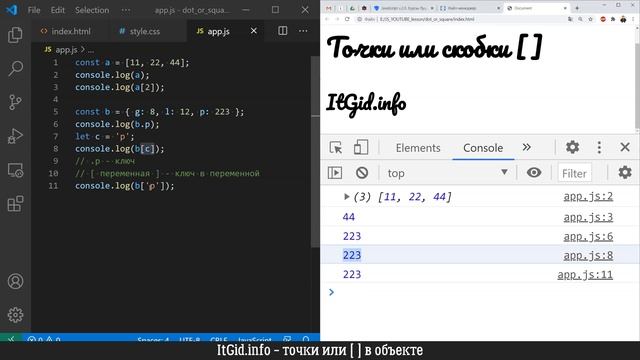Open the Edit menu

(x=58, y=10)
